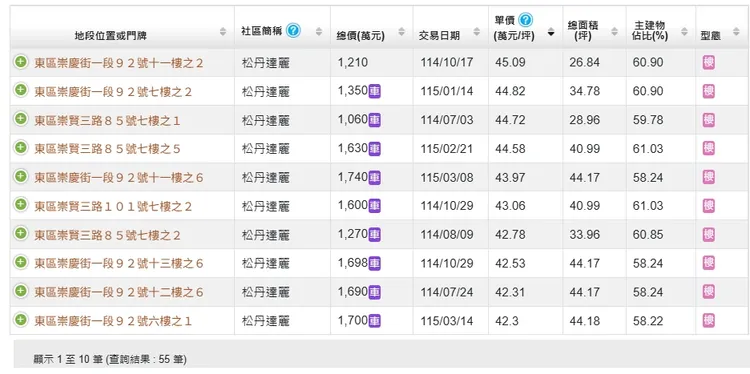This screenshot has width=750, height=374.
Task: Open address link 東區崇賢三路85號七樓之5
Action: 107,149
